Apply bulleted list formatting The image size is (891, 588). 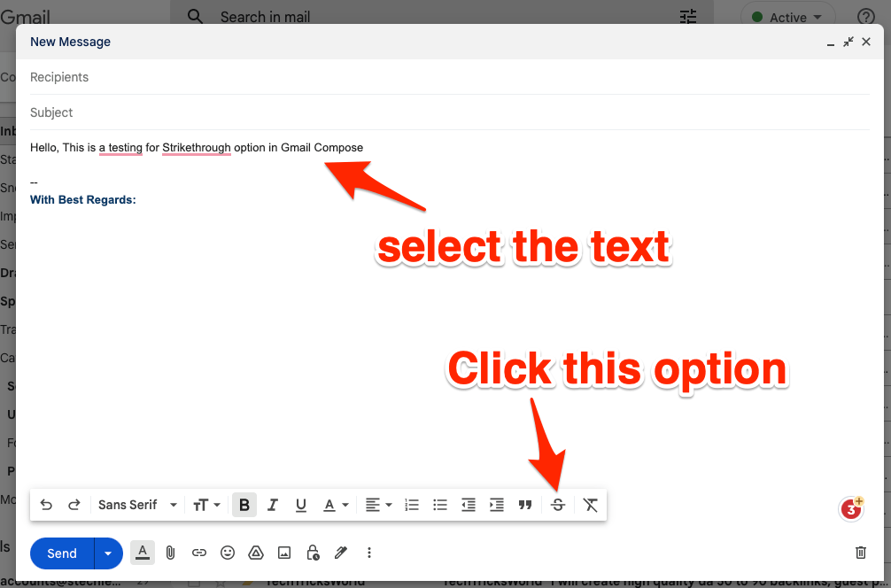click(440, 505)
